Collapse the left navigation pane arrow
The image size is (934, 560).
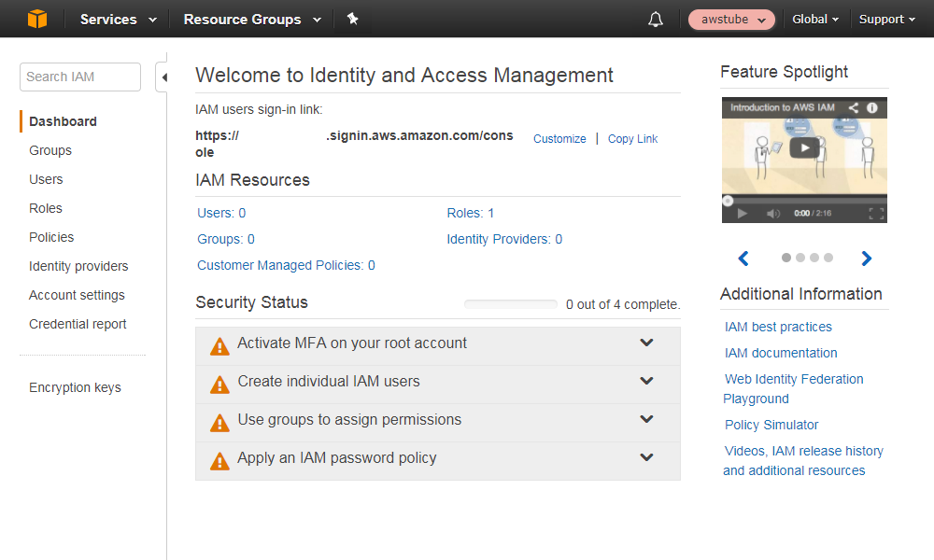point(163,77)
